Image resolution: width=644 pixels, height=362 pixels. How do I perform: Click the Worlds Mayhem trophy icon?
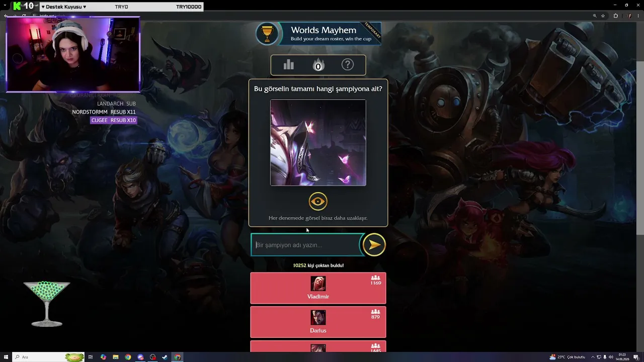click(267, 34)
